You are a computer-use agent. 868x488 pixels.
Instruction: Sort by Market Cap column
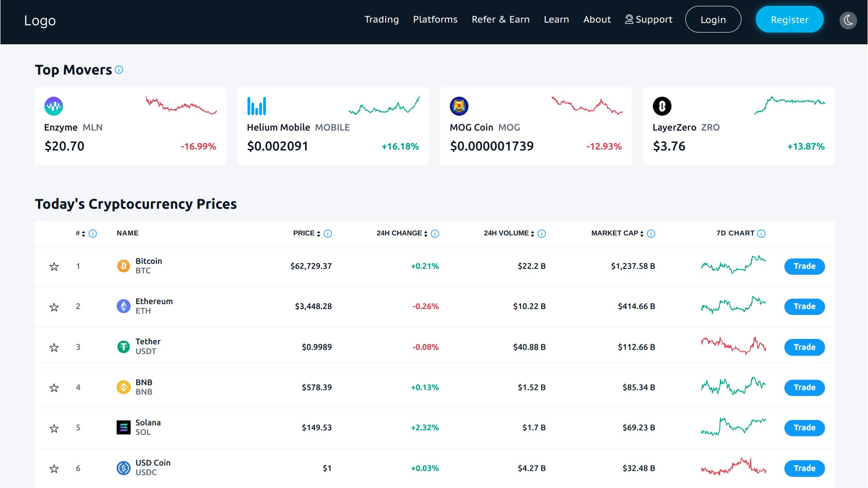(642, 233)
